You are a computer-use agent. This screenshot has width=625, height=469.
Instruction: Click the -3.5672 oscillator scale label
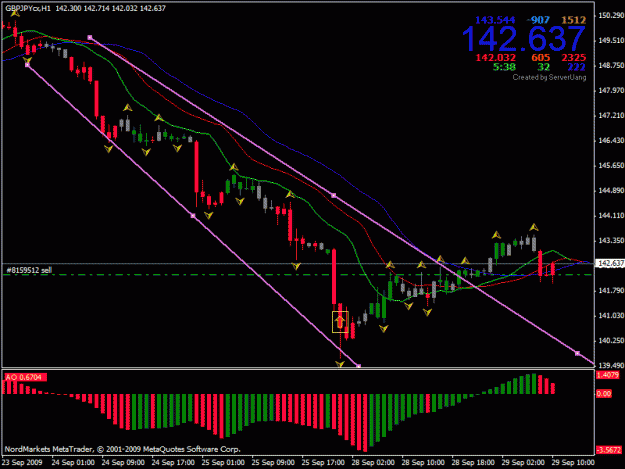tap(609, 450)
